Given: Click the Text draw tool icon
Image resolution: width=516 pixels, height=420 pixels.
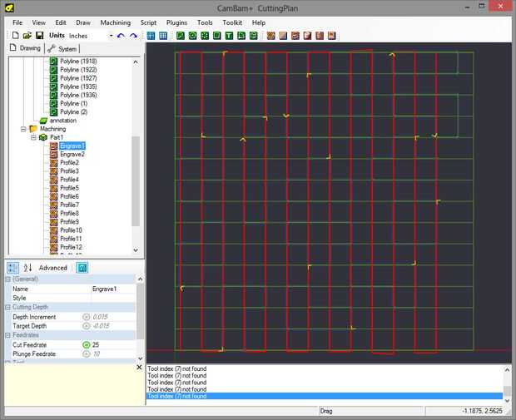Looking at the screenshot, I should (229, 36).
